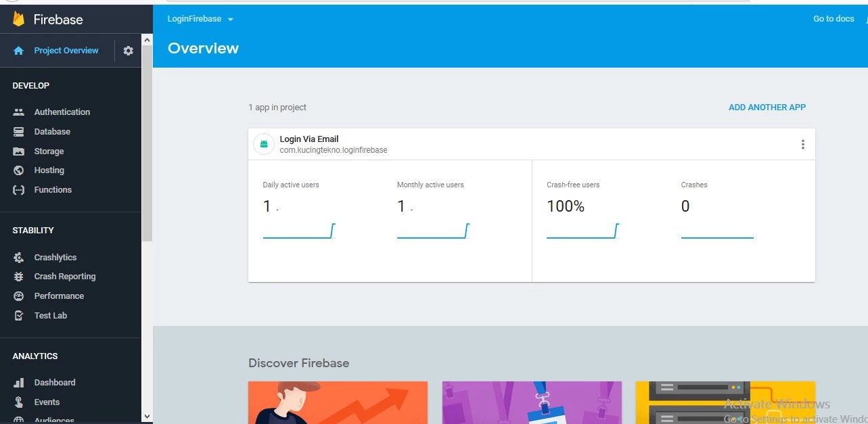Click the Discover Firebase heading
Viewport: 868px width, 424px height.
click(299, 363)
